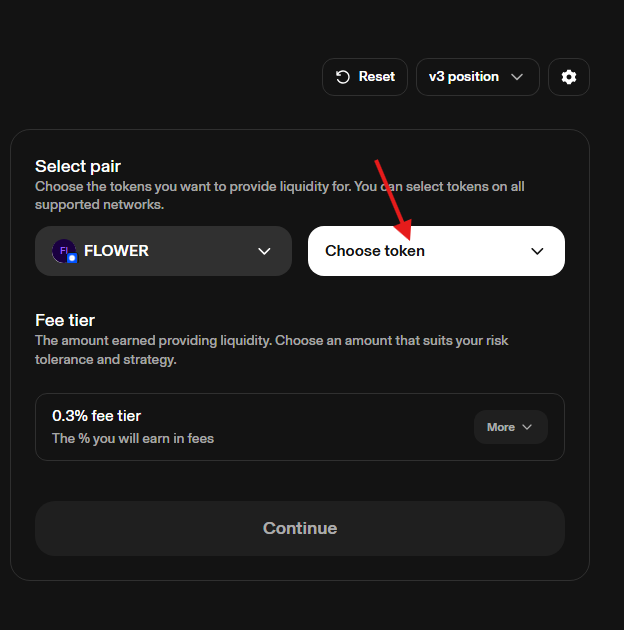Click the Reset button label
Viewport: 624px width, 630px height.
[376, 76]
